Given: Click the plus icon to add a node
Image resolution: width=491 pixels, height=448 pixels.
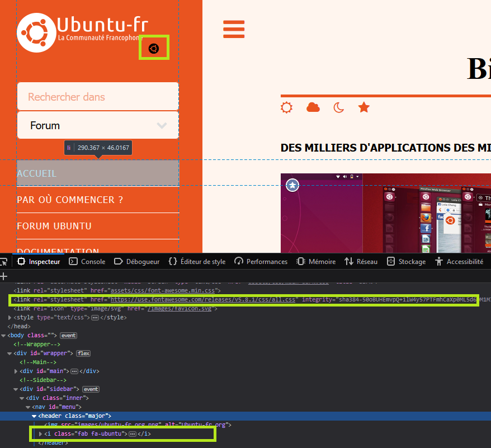Looking at the screenshot, I should pyautogui.click(x=4, y=276).
